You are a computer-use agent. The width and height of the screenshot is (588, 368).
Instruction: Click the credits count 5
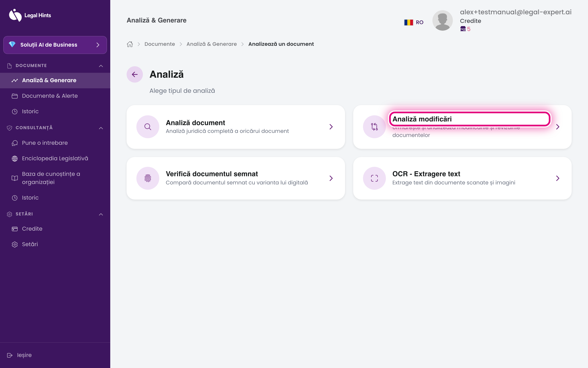pos(469,29)
